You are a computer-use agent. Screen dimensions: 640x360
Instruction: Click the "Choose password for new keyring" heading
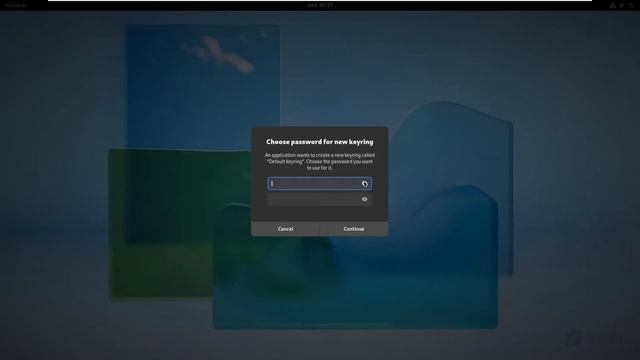[320, 142]
